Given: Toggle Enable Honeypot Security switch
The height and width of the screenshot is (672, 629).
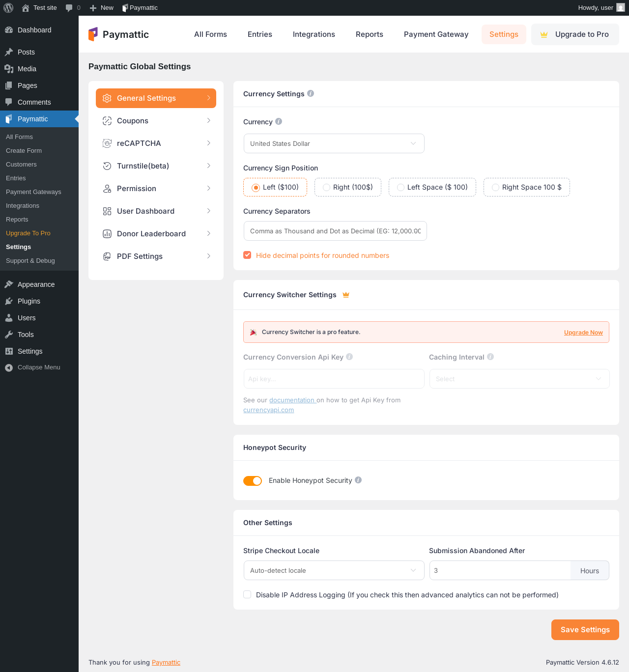Looking at the screenshot, I should click(x=253, y=481).
